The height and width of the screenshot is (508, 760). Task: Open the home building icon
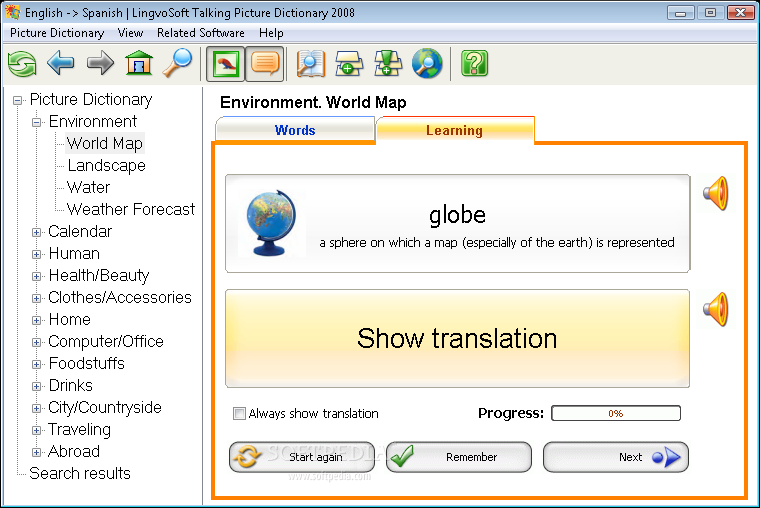coord(139,63)
